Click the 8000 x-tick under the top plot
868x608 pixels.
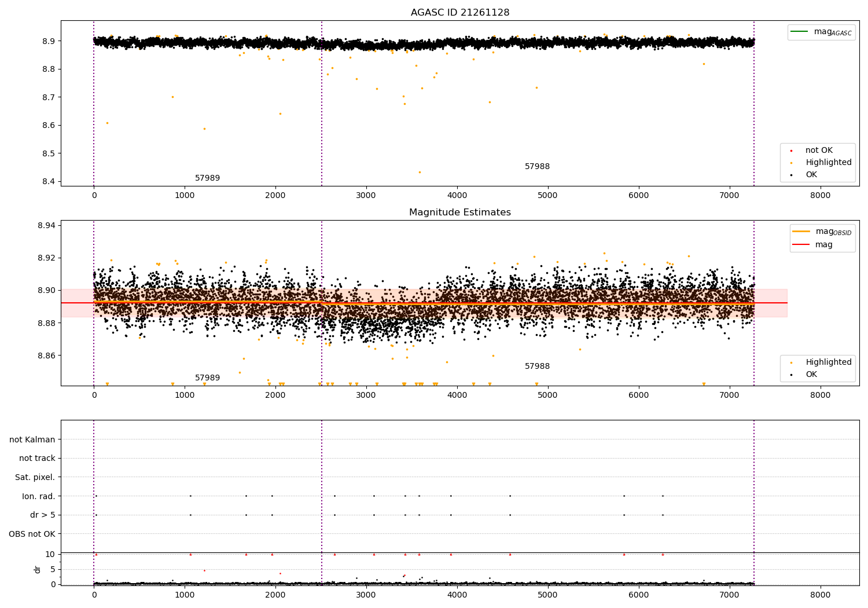tap(821, 196)
